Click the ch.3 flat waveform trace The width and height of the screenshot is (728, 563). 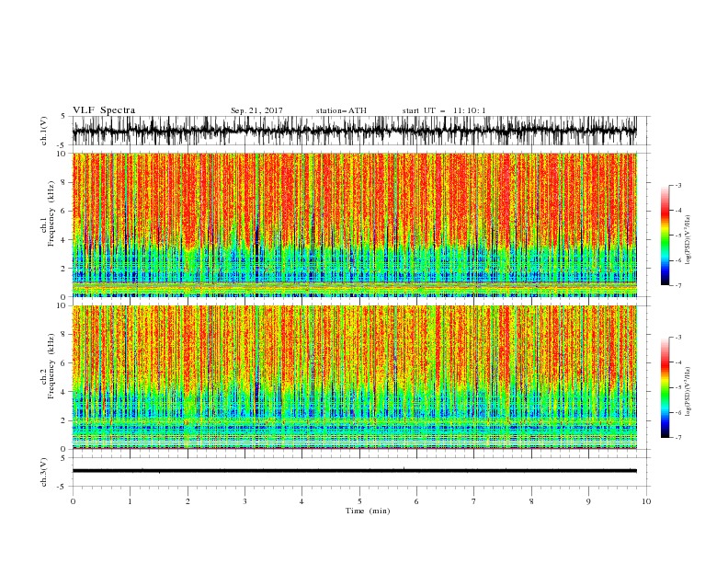tap(355, 471)
